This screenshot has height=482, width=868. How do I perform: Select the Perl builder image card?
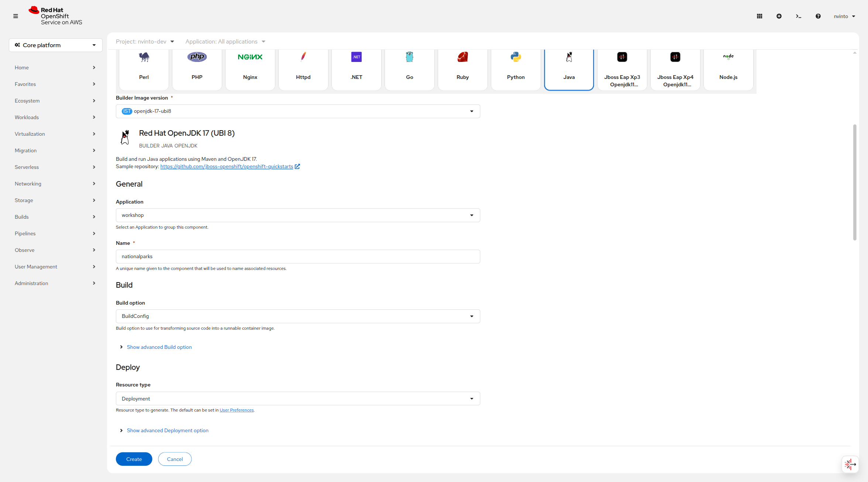[144, 69]
